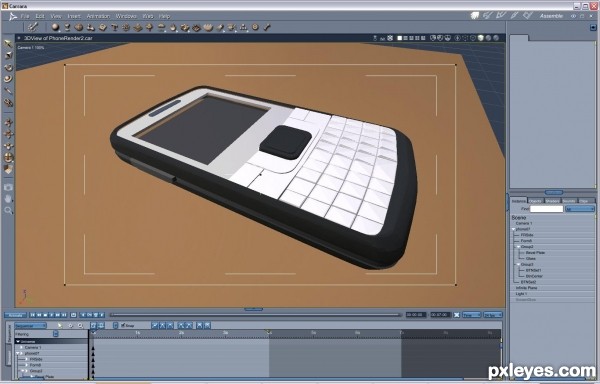
Task: Switch to the Sounds tab
Action: coord(569,201)
